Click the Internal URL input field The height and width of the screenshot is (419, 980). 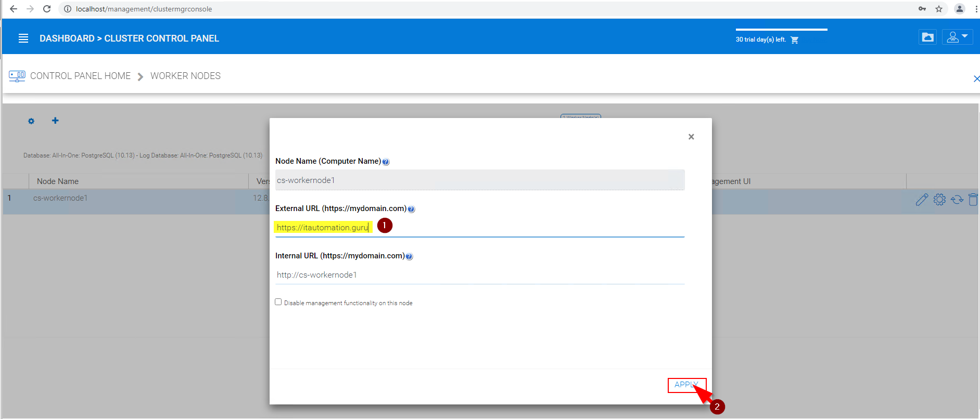click(x=480, y=275)
